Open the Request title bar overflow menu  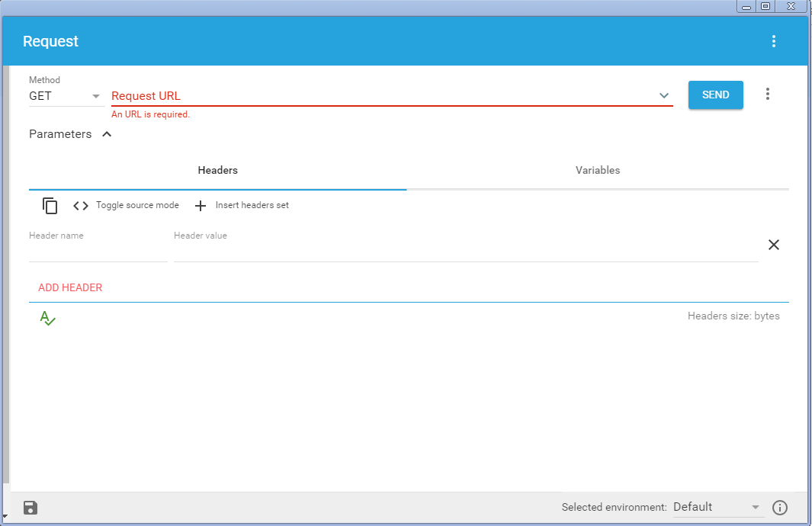(x=775, y=40)
